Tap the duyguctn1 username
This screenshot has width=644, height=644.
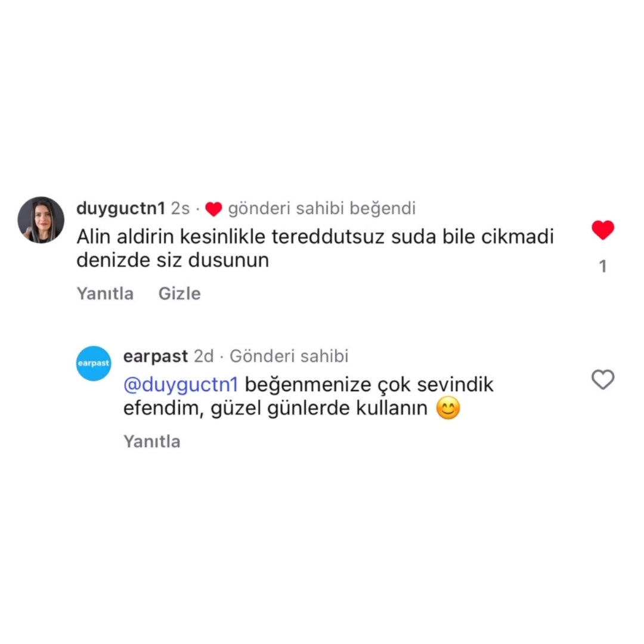pyautogui.click(x=120, y=208)
